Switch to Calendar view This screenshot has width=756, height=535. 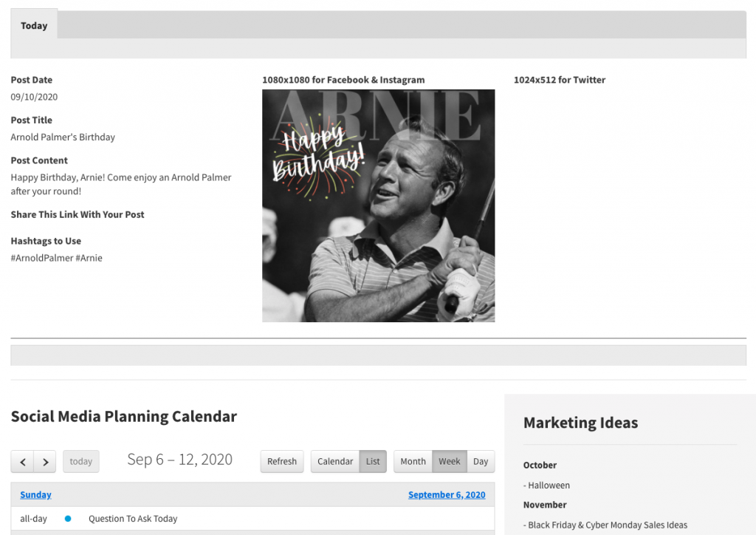(x=335, y=461)
